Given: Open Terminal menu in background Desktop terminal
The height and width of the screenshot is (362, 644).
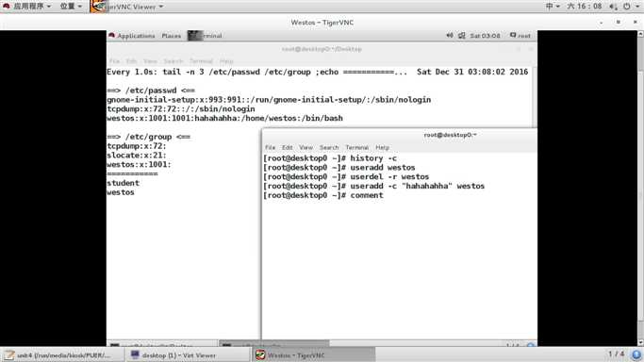Looking at the screenshot, I should 201,61.
